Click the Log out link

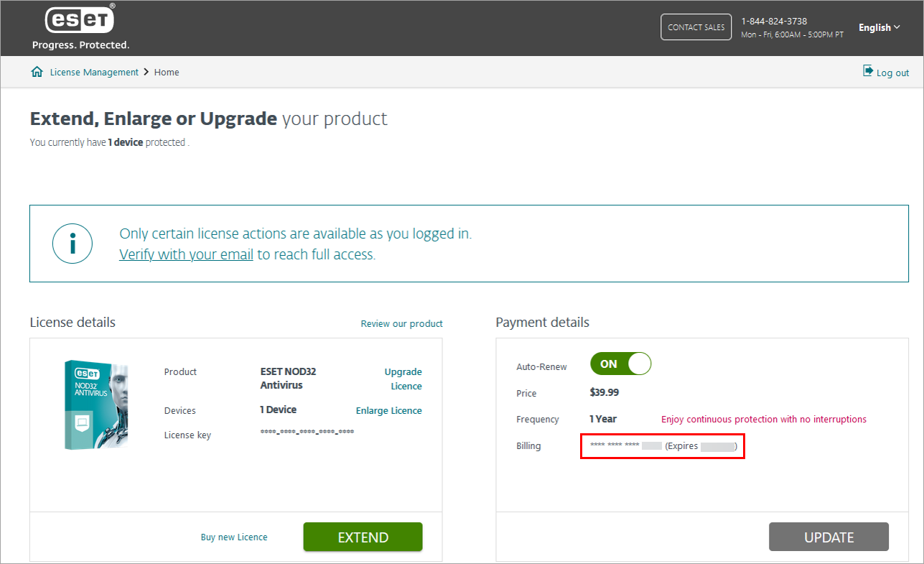pos(892,73)
